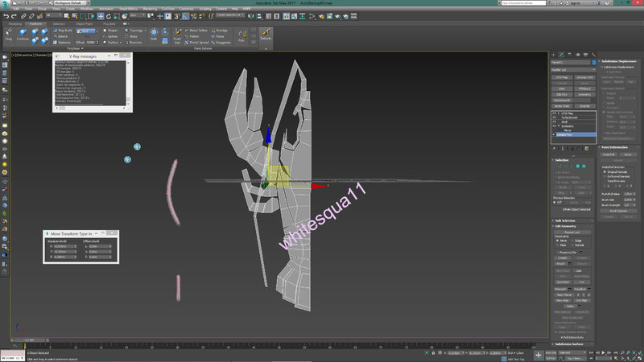Screen dimensions: 644x362
Task: Switch to the Modeling ribbon tab
Action: 15,24
